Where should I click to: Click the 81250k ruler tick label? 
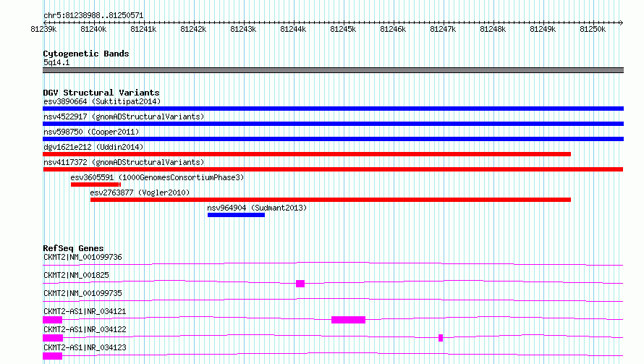click(x=593, y=29)
